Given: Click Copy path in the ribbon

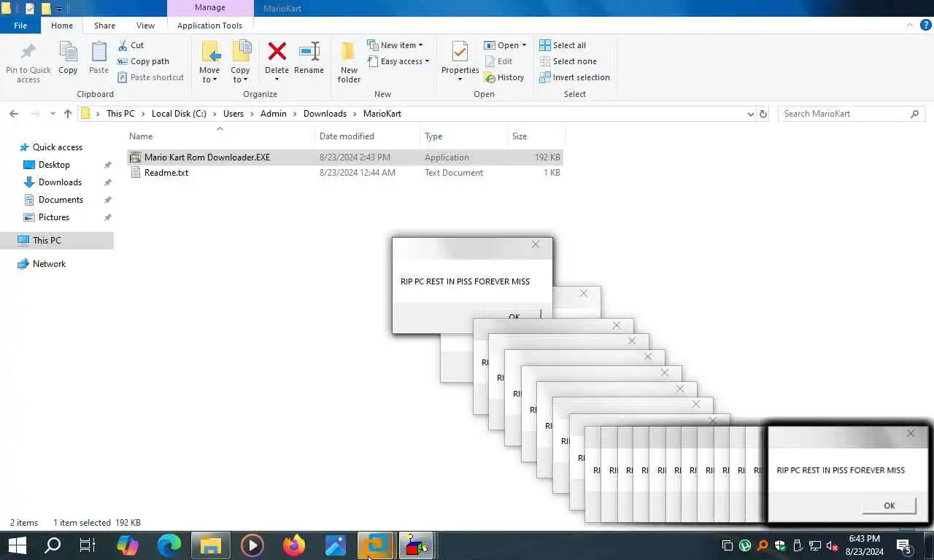Looking at the screenshot, I should point(143,61).
